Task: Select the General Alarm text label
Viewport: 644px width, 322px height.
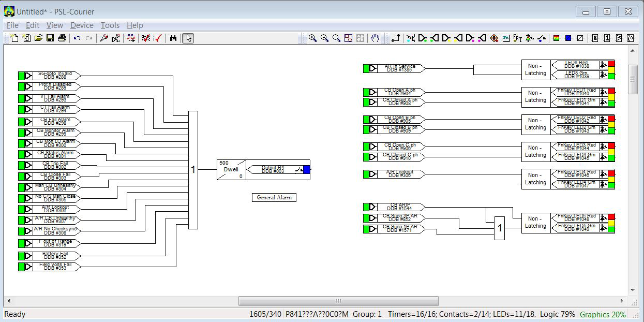Action: pyautogui.click(x=274, y=197)
